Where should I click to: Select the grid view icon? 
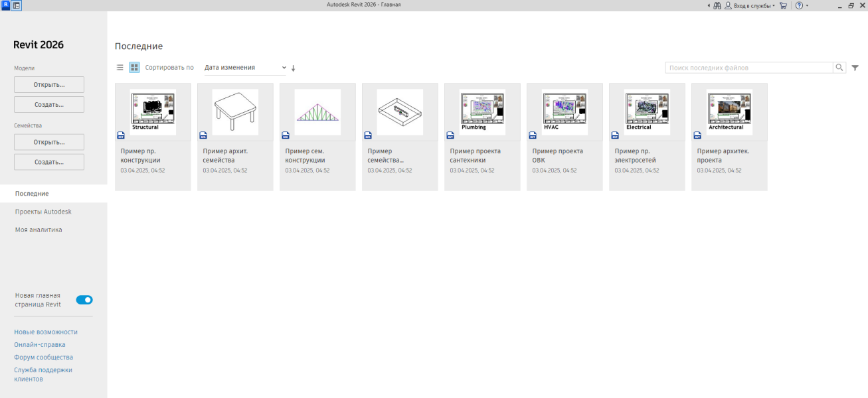[134, 68]
